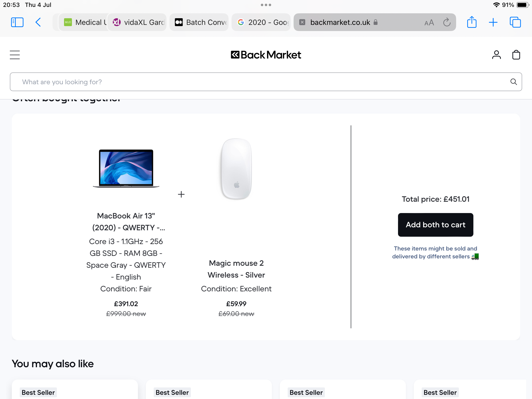Open the AA reader format options
Screen dimensions: 532x399
429,23
